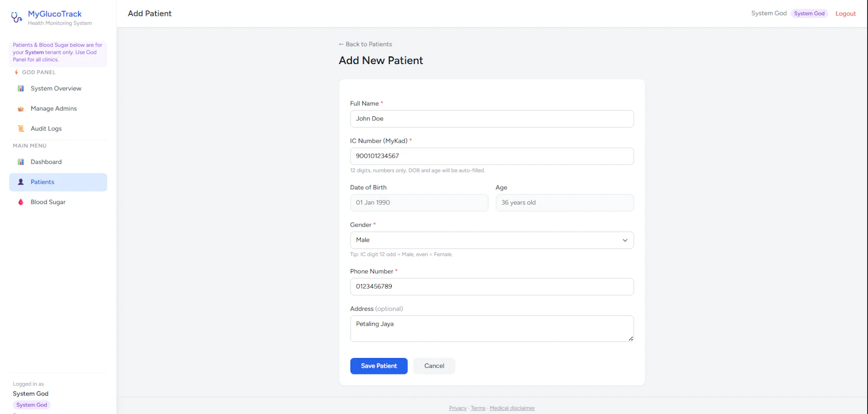This screenshot has width=868, height=414.
Task: Click the Blood Sugar droplet icon
Action: click(x=21, y=202)
